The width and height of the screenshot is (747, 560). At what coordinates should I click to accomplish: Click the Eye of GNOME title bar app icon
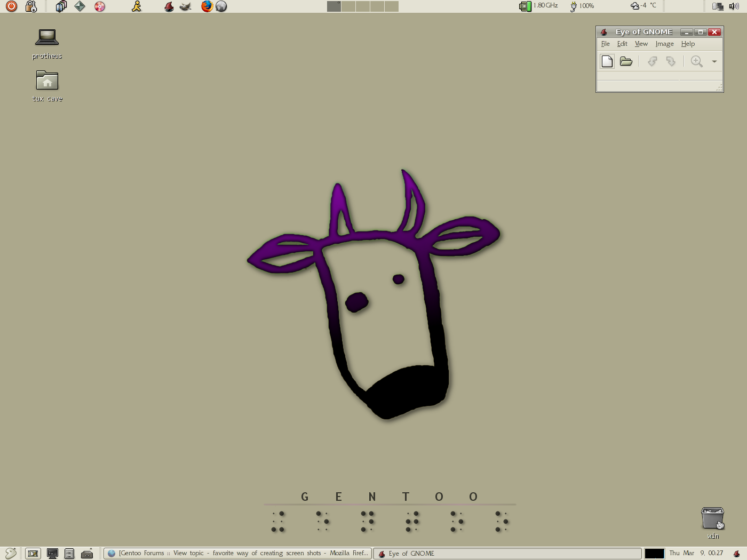[604, 32]
